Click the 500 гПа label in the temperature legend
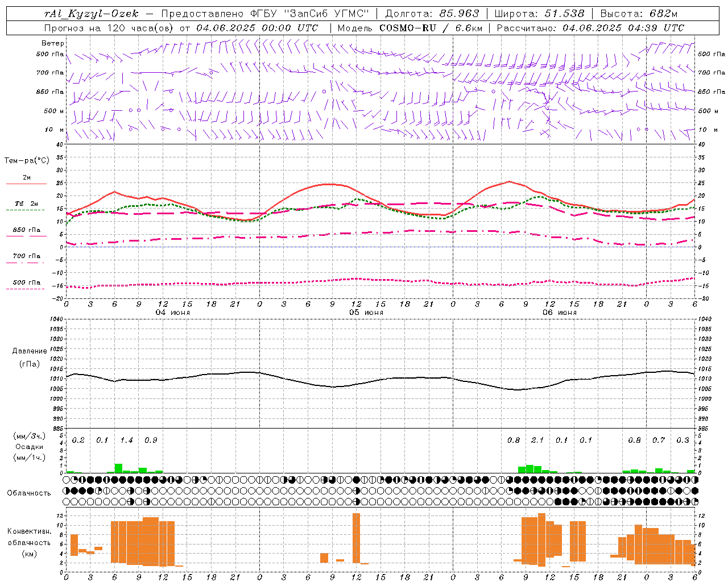This screenshot has width=728, height=582. pyautogui.click(x=26, y=282)
